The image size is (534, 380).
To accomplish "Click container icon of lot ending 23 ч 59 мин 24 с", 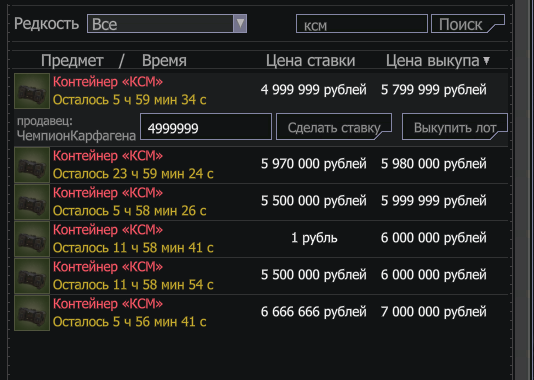I will point(32,165).
